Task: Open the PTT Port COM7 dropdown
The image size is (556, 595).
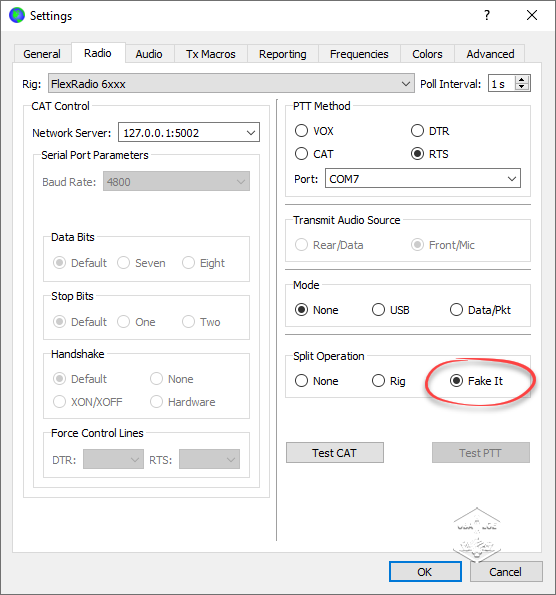Action: 423,178
